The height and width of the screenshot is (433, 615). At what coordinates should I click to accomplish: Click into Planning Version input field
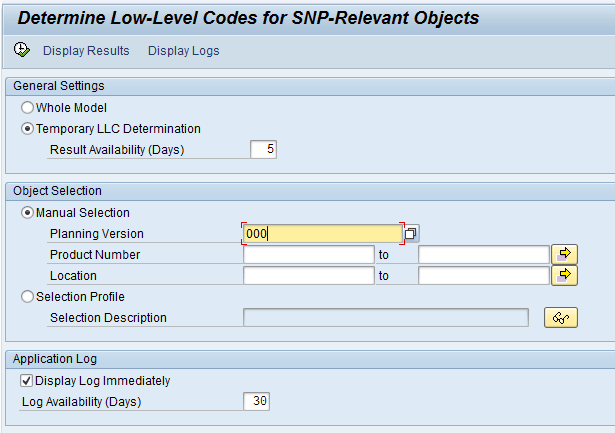pos(323,234)
